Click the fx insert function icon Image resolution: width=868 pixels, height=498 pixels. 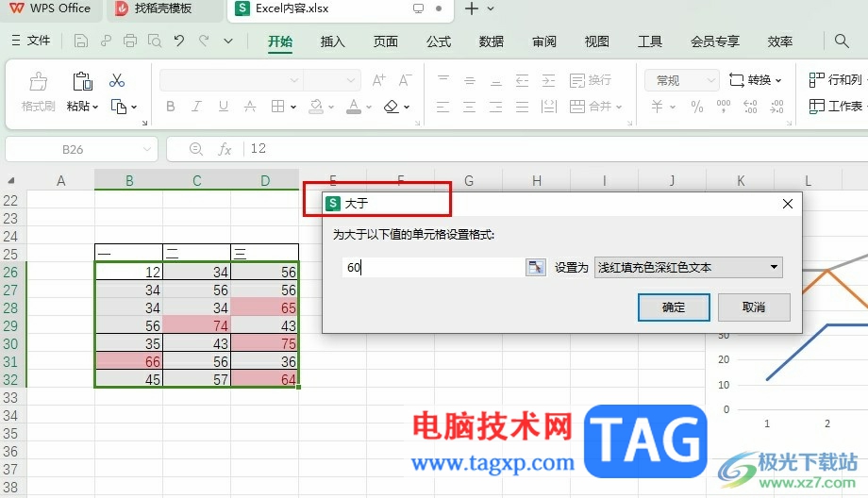click(x=225, y=149)
